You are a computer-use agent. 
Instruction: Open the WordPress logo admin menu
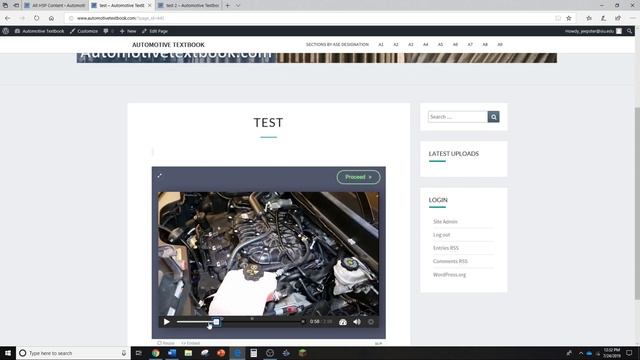click(6, 31)
